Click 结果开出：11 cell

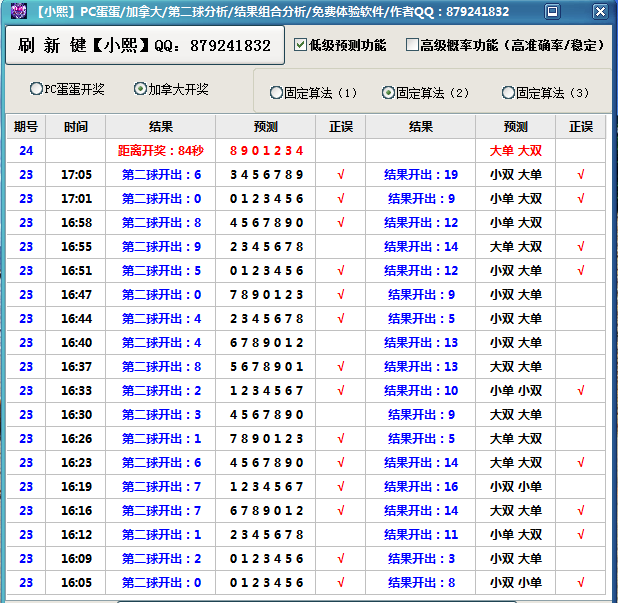(x=421, y=535)
